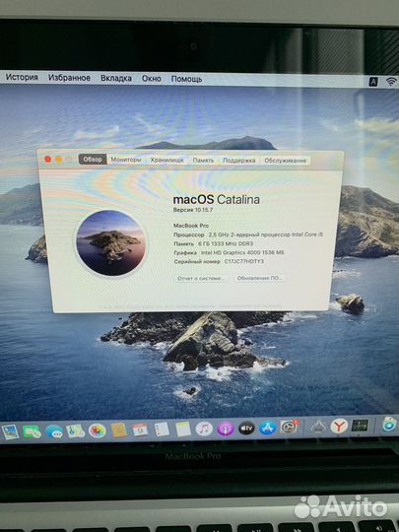Screen dimensions: 399x532
Task: Click the round Catalina island image
Action: [110, 242]
